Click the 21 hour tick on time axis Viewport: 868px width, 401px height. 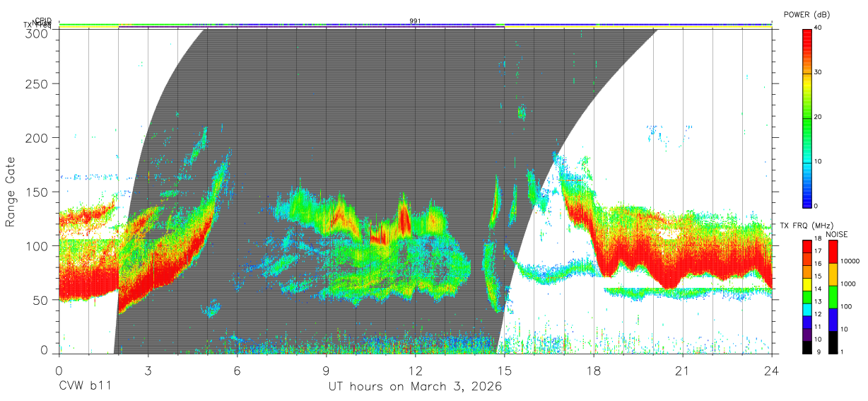682,370
